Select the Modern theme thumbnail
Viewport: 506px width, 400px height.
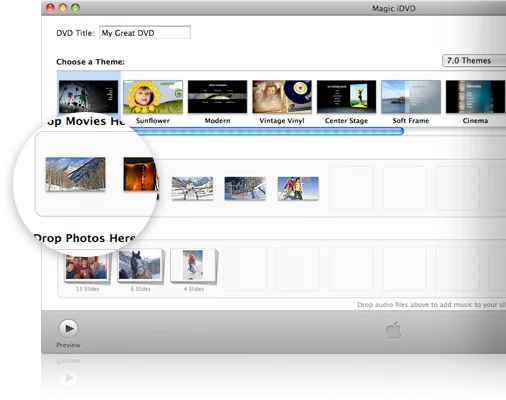coord(218,97)
